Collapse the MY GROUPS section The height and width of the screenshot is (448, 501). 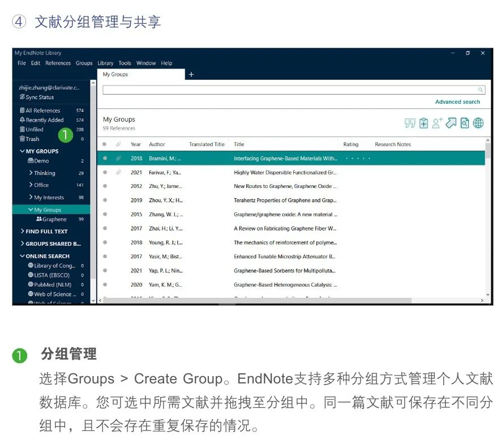coord(22,151)
